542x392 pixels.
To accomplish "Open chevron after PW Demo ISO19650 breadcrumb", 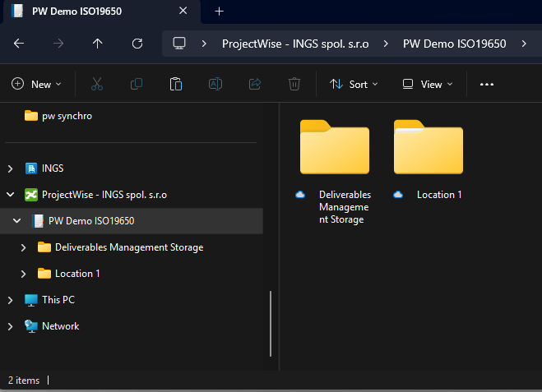I will (524, 44).
